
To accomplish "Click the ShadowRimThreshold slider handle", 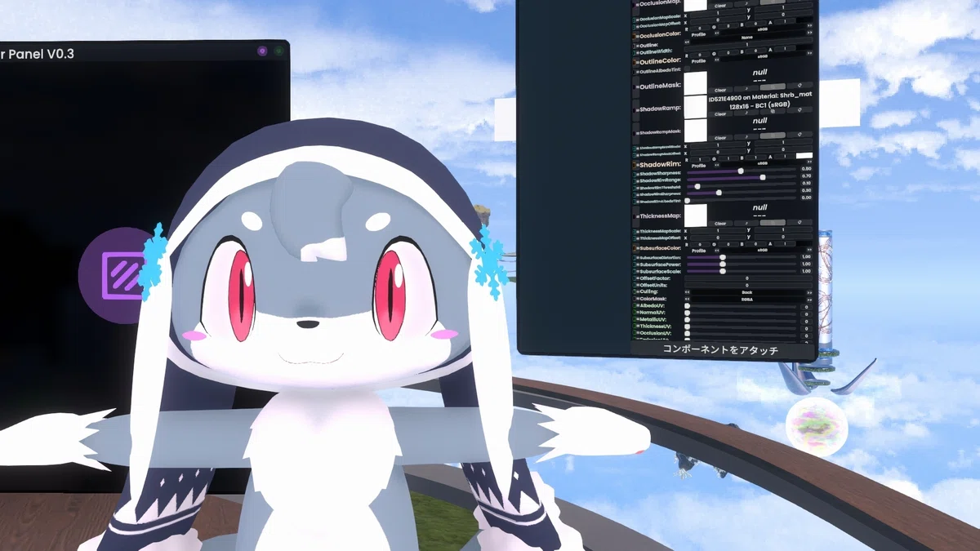I will 697,186.
